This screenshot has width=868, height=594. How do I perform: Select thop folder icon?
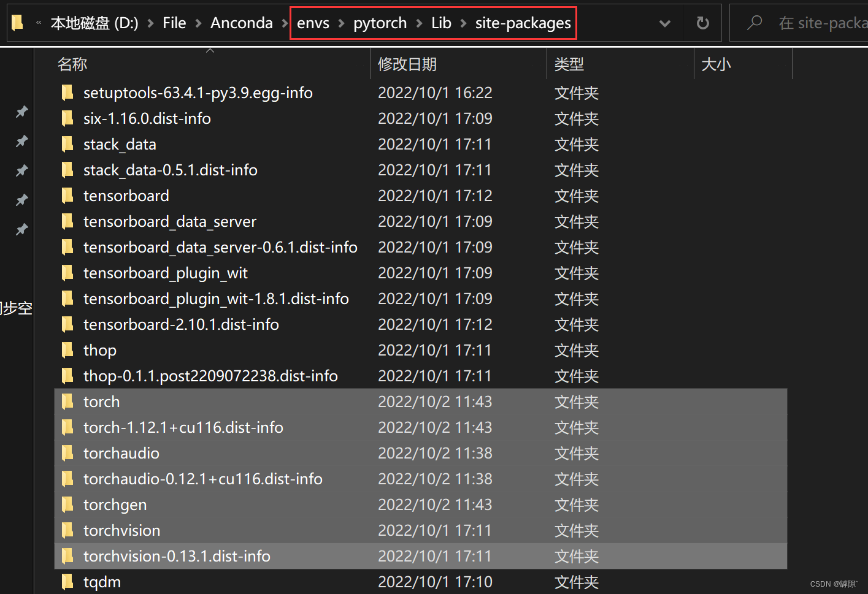point(67,350)
